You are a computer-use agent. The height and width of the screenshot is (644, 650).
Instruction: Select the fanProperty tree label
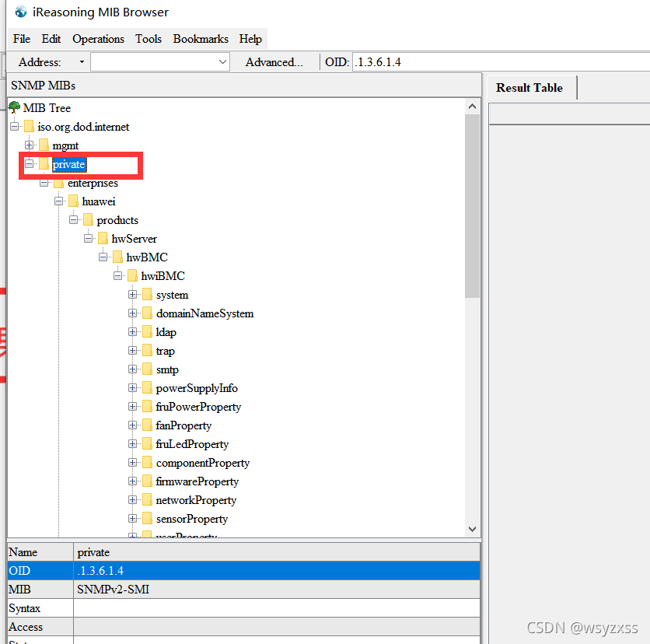(183, 425)
